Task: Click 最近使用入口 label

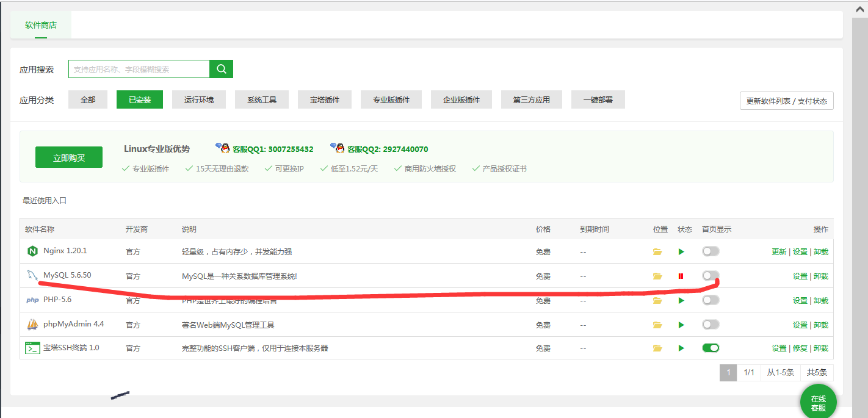Action: [45, 200]
